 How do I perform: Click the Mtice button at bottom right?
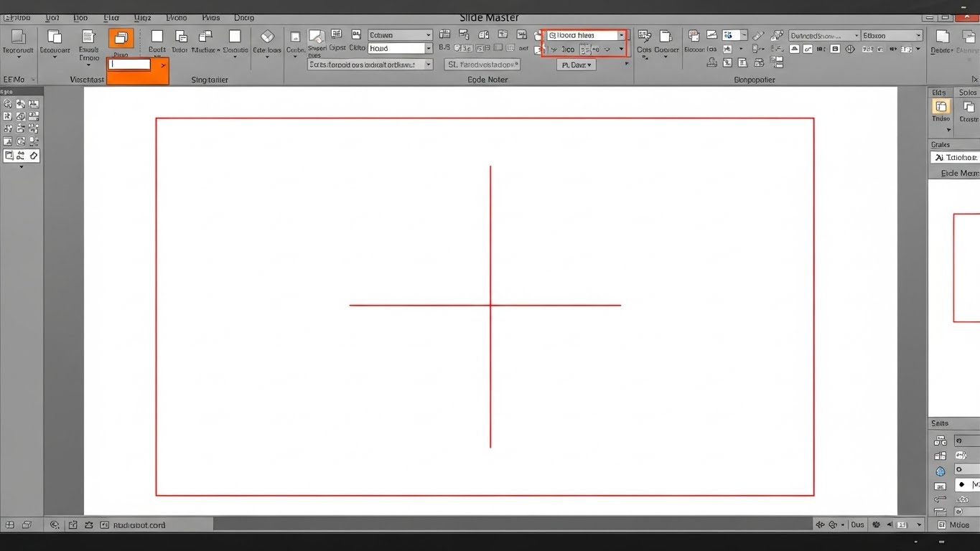pyautogui.click(x=953, y=525)
